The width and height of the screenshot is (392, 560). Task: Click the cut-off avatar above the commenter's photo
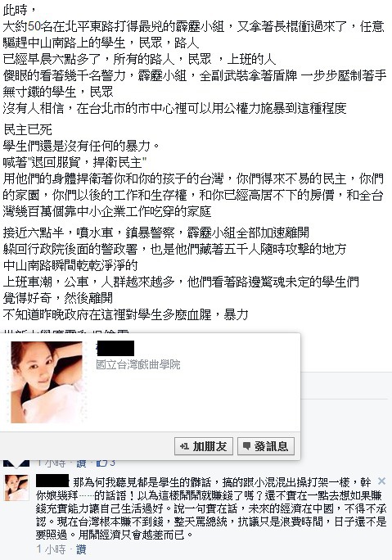(x=16, y=463)
